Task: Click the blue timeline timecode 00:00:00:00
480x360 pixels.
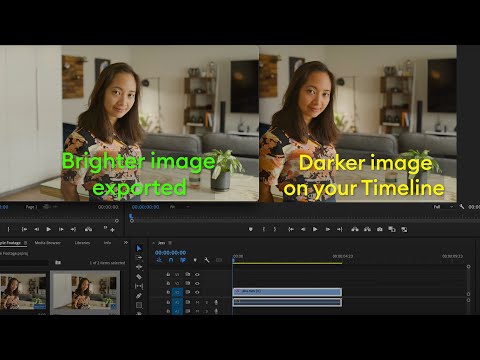Action: [170, 253]
